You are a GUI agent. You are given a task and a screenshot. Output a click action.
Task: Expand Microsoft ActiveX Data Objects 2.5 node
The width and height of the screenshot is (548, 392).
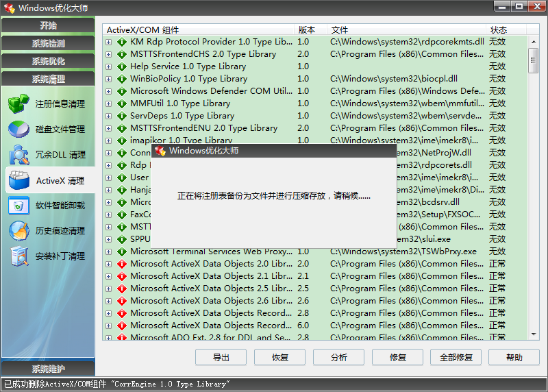(x=109, y=289)
